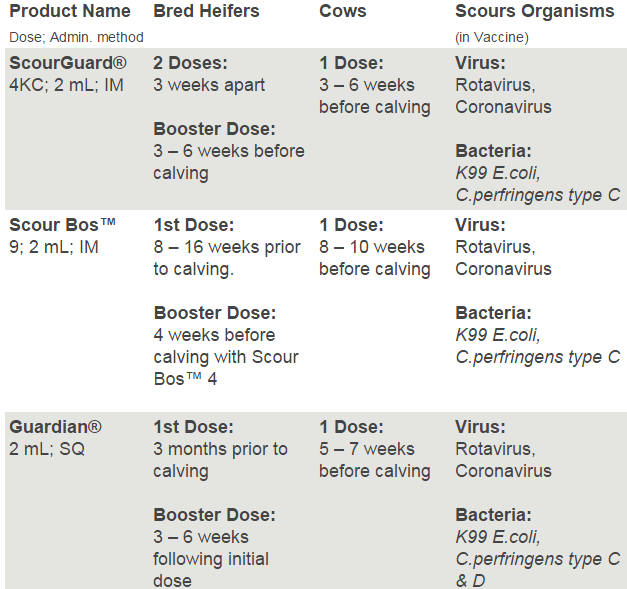Click the Product Name column header
Viewport: 627px width, 589px height.
click(x=70, y=11)
